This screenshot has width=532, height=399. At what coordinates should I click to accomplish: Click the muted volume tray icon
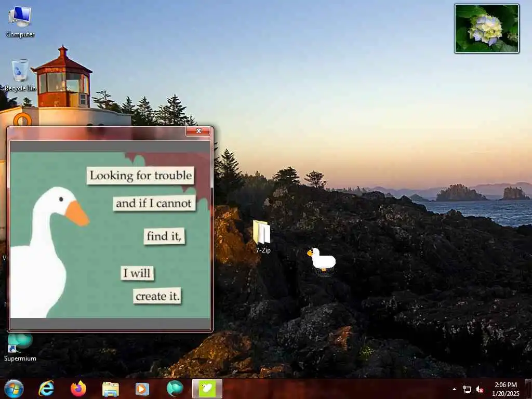pos(480,389)
